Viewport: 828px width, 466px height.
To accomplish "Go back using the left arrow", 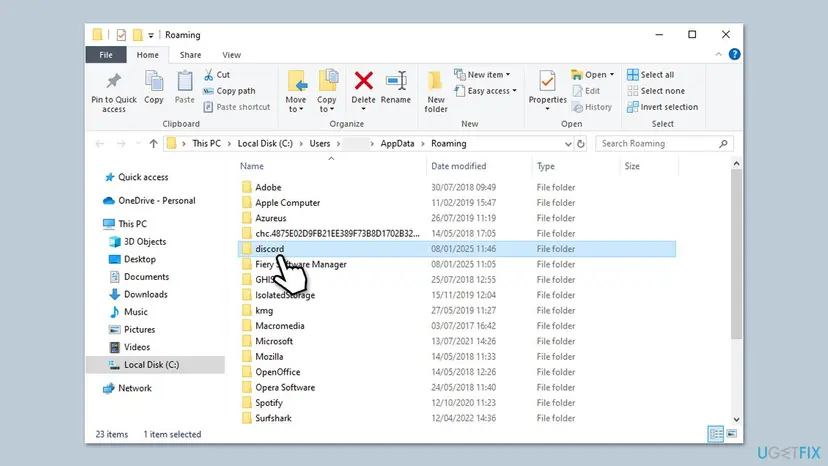I will (x=100, y=144).
